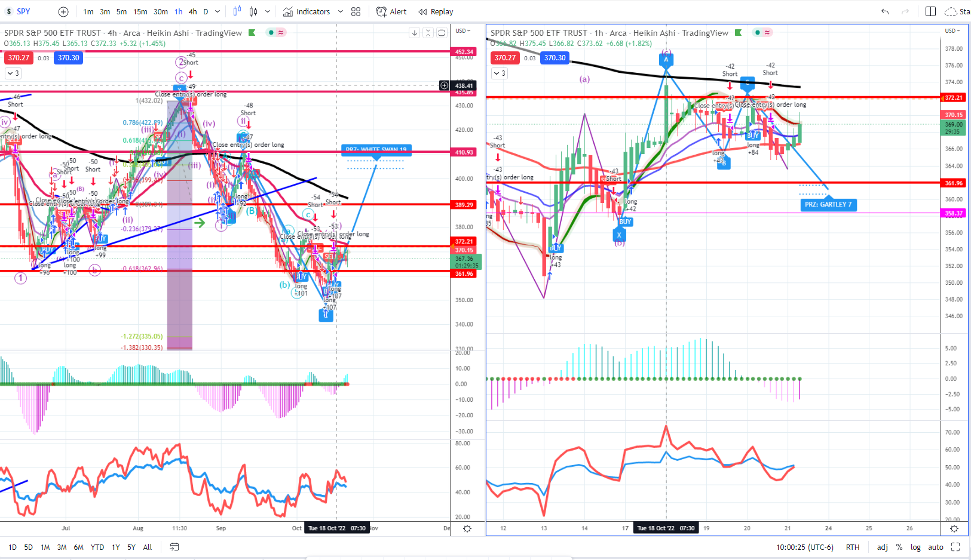Select the 30m timeframe
971x560 pixels.
point(161,11)
